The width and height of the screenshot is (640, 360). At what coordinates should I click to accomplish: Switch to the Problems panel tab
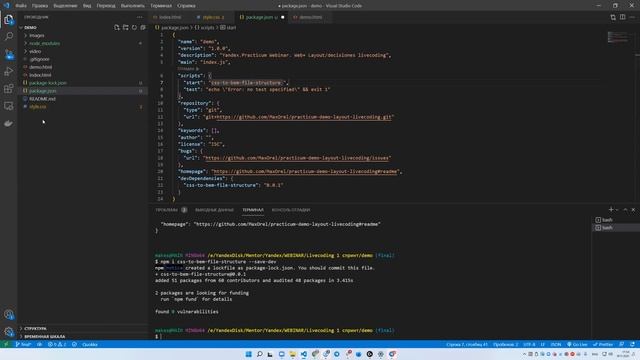click(171, 210)
